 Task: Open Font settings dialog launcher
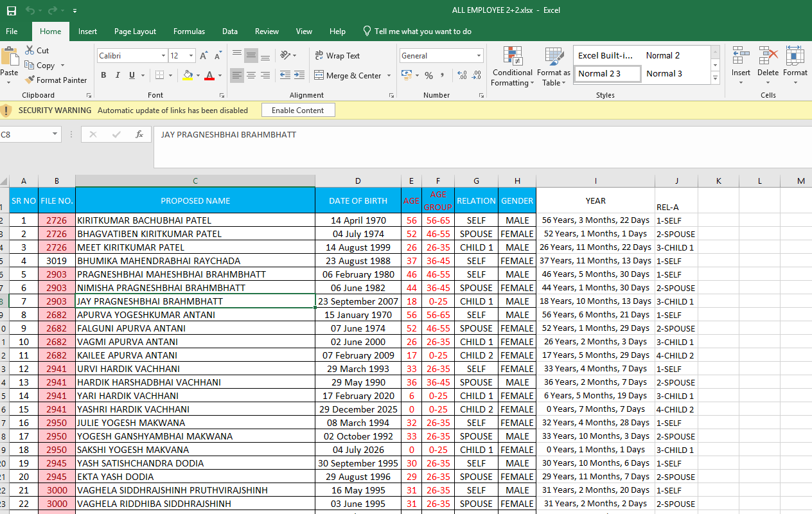tap(220, 95)
